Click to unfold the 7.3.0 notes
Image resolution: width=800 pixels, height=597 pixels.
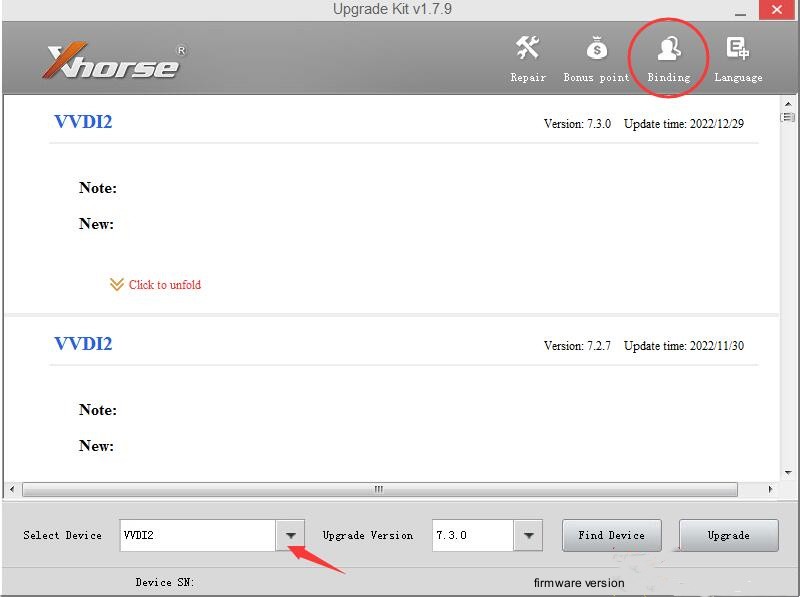pos(156,285)
